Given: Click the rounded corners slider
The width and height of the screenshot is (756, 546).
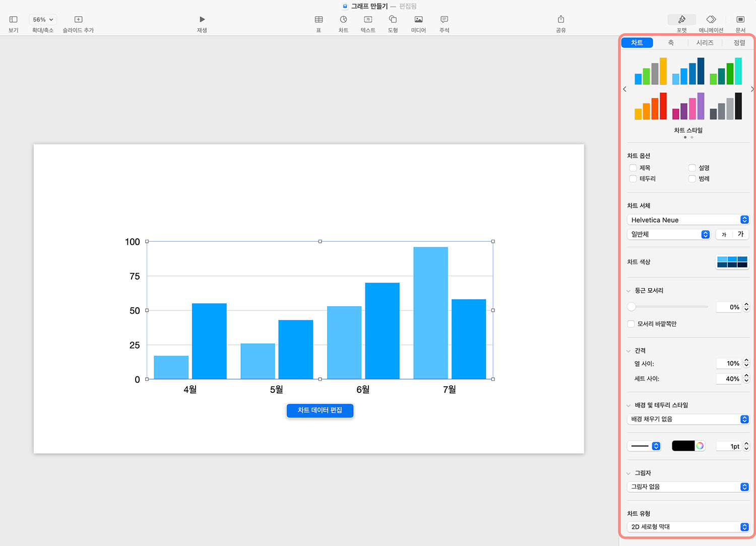Looking at the screenshot, I should (668, 307).
